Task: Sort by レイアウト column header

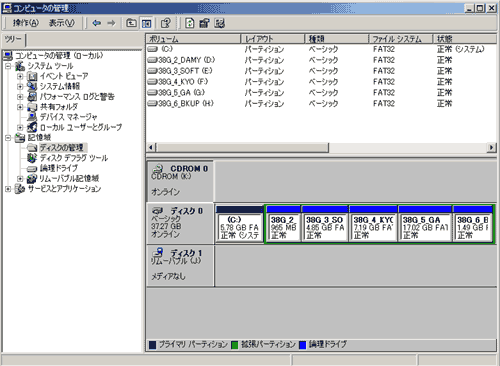Action: (273, 39)
